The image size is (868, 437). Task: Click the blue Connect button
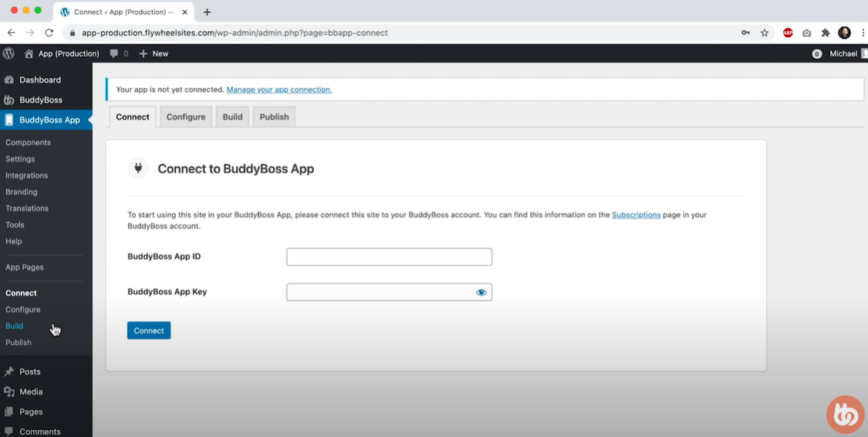(x=149, y=330)
